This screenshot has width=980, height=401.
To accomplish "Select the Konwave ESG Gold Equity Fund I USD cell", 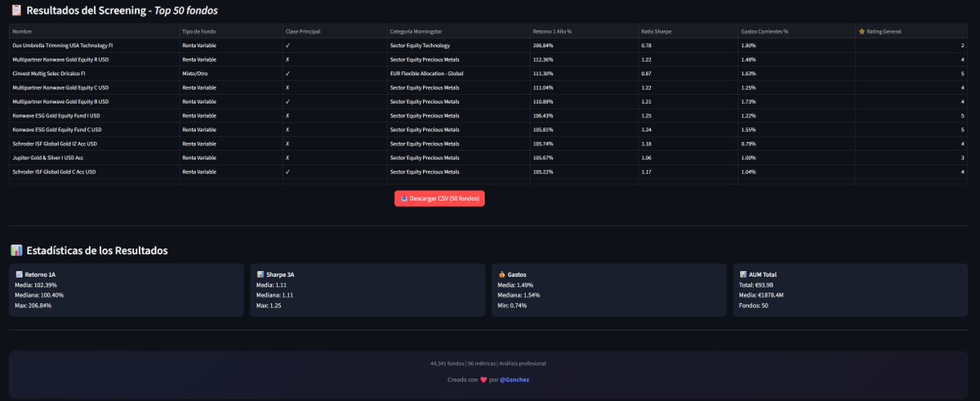I will (x=94, y=116).
